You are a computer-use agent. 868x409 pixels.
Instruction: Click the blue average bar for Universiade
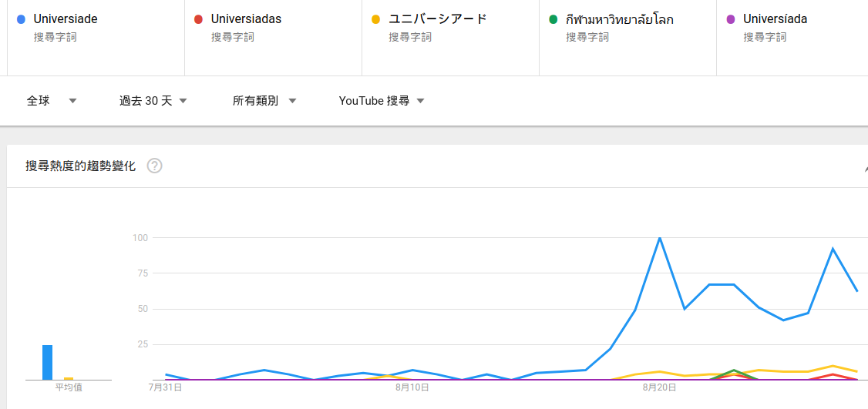tap(47, 363)
